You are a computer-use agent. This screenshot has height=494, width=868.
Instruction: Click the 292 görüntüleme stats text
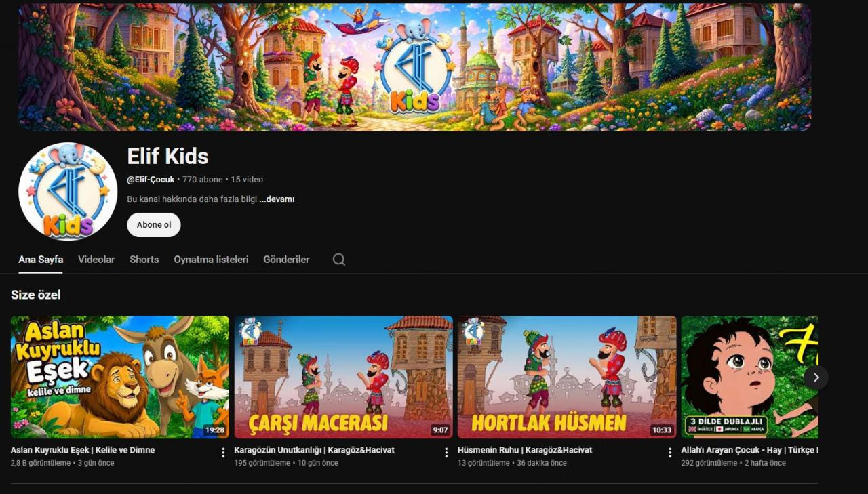pos(709,463)
